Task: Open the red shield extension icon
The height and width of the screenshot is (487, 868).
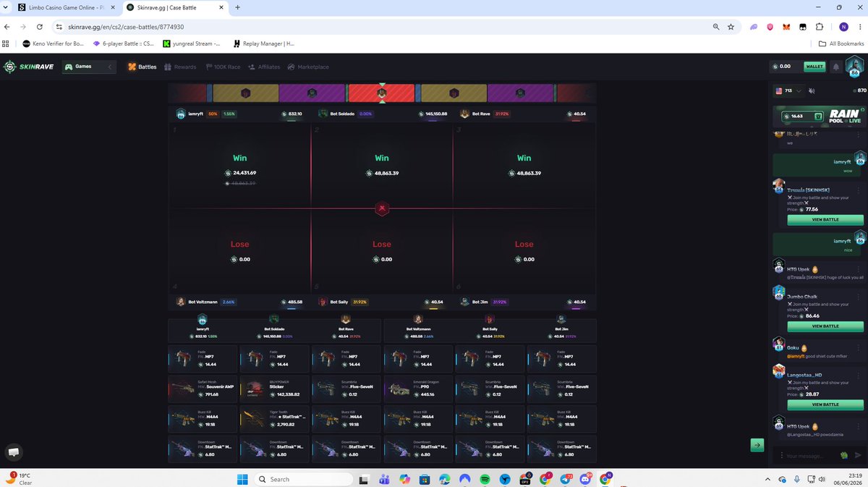Action: 770,27
